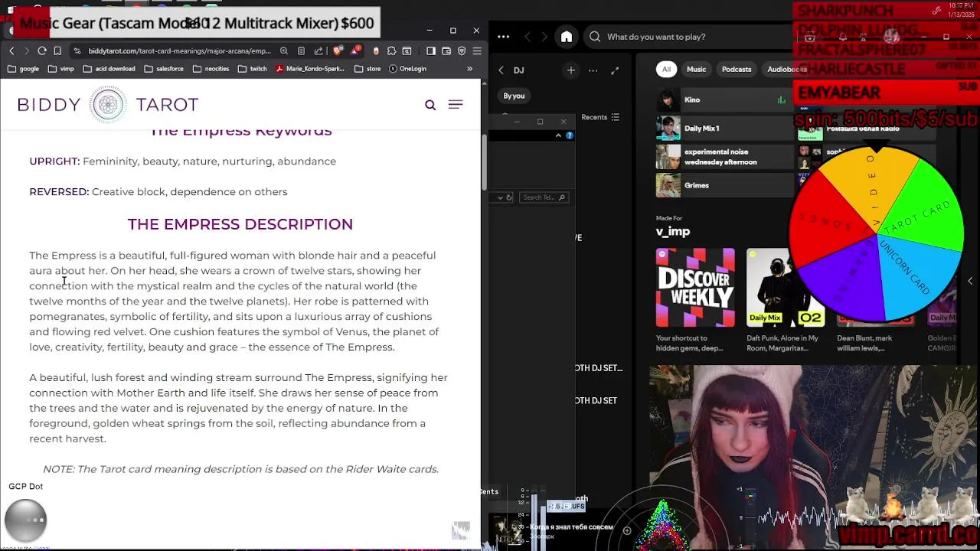
Task: Click the 'REVERSED:' keyword label
Action: click(x=59, y=192)
